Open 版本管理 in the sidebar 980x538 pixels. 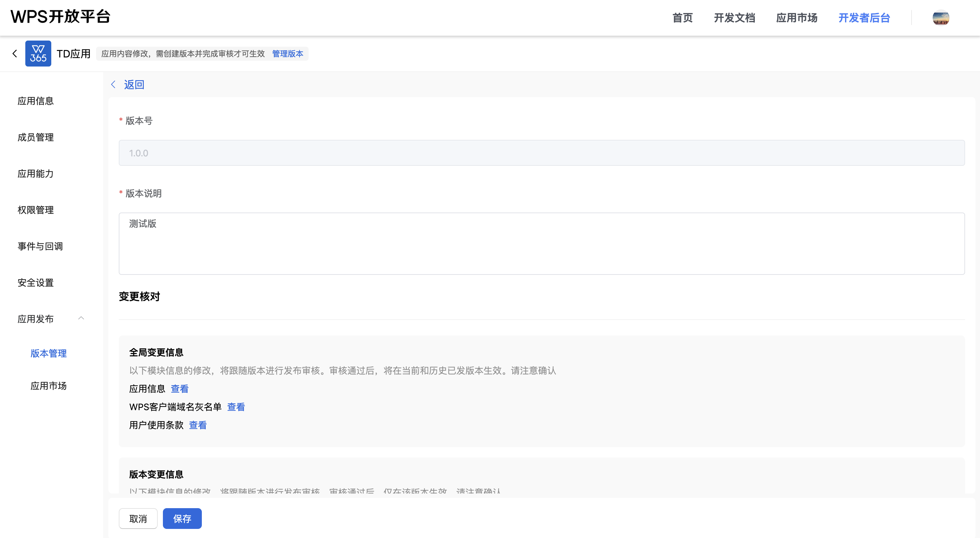click(48, 353)
